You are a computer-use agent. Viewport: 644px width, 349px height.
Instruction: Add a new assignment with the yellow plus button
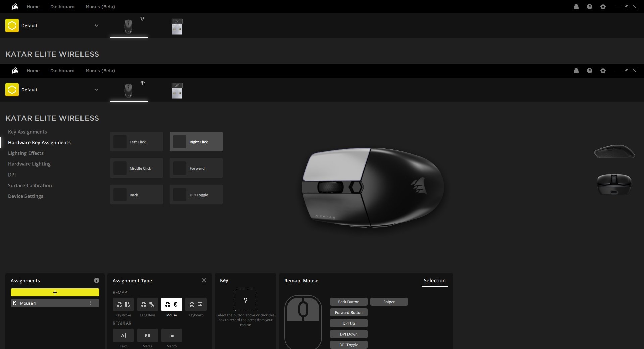(x=55, y=292)
